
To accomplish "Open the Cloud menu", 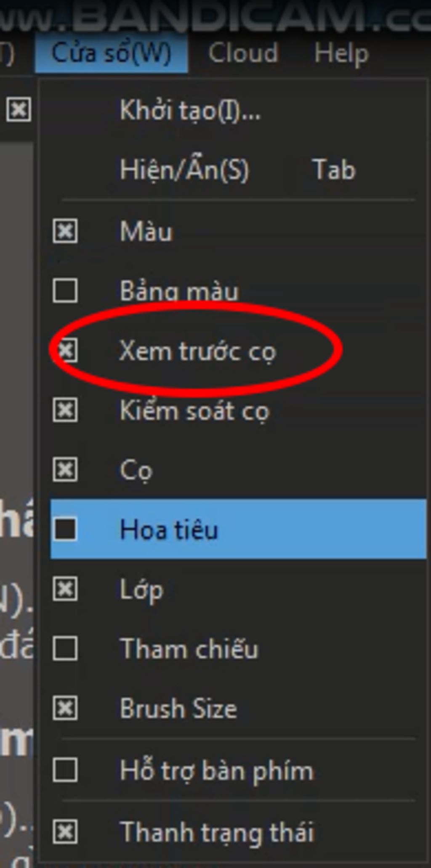I will click(x=243, y=53).
